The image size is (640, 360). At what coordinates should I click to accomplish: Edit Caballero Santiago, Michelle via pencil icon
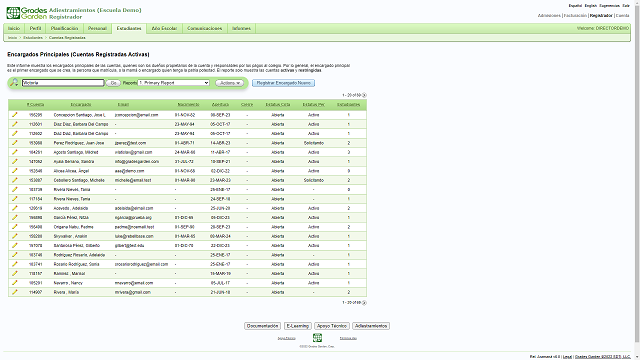coord(15,180)
